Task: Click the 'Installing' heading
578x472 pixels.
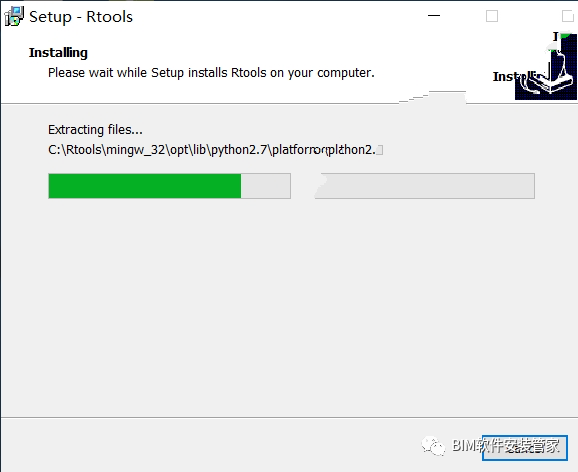Action: point(58,53)
